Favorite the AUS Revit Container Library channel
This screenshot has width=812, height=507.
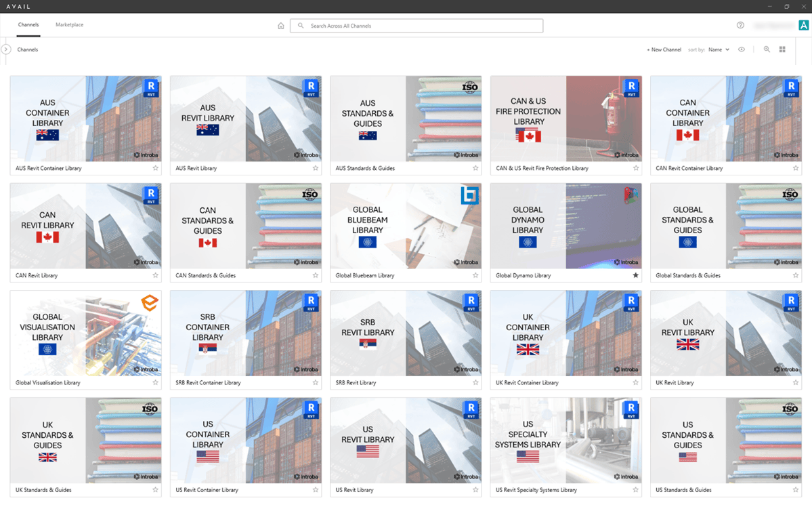pos(155,168)
